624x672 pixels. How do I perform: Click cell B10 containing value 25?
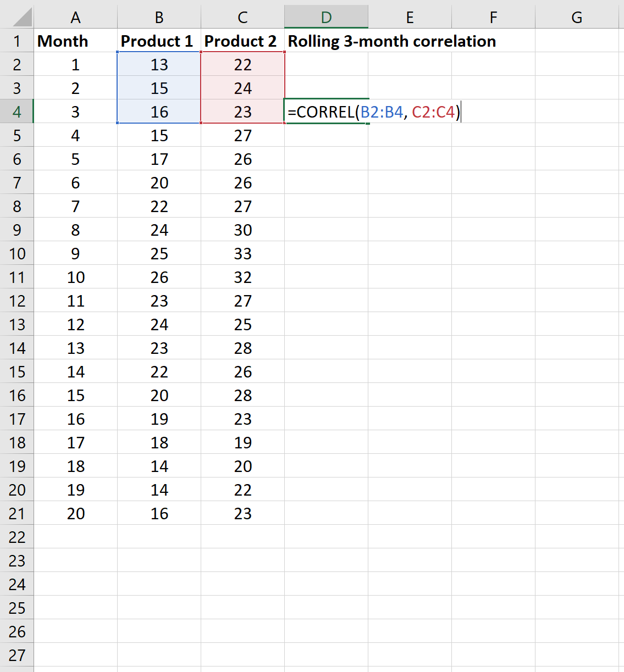(159, 253)
